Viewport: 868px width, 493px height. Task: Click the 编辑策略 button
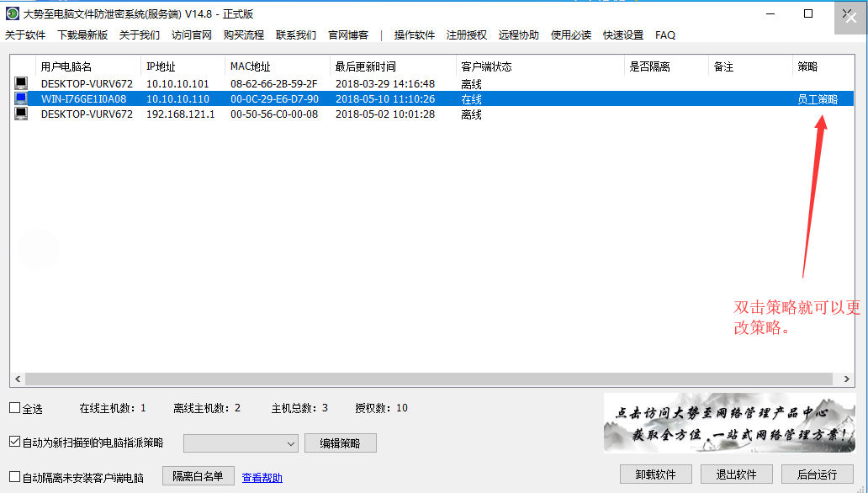pyautogui.click(x=341, y=443)
